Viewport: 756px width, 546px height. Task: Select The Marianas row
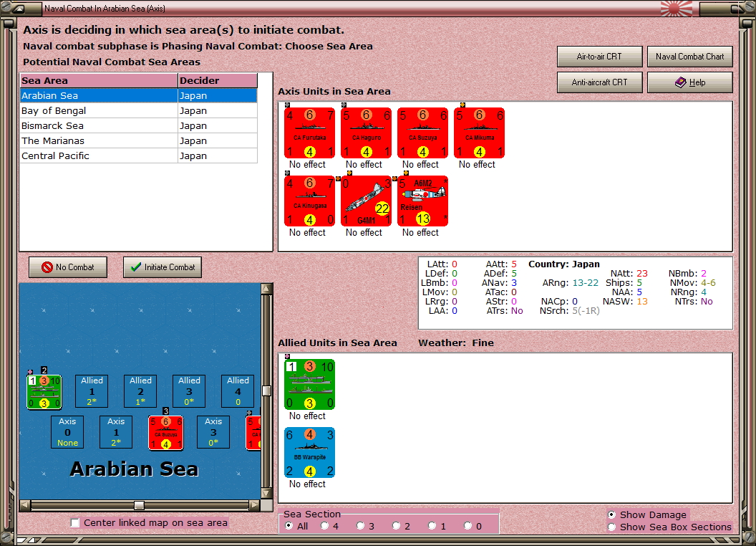pos(138,140)
